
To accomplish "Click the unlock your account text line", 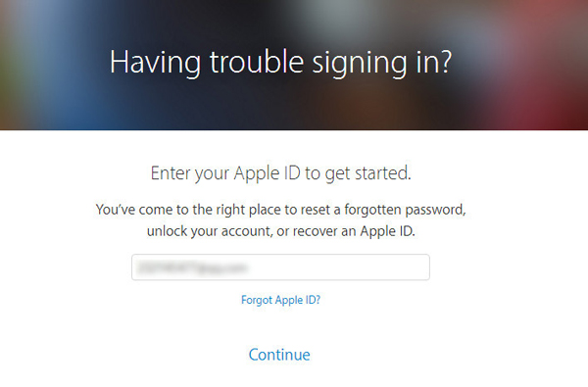I will pos(281,231).
